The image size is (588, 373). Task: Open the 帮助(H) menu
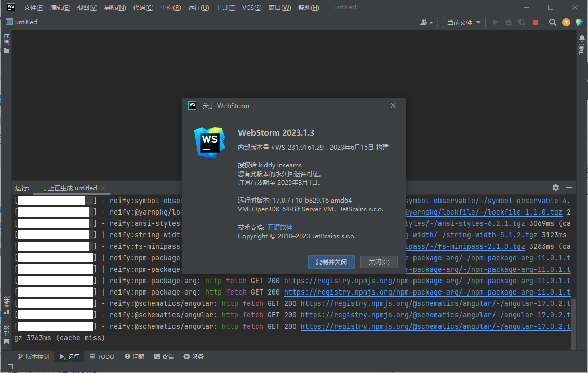(309, 7)
